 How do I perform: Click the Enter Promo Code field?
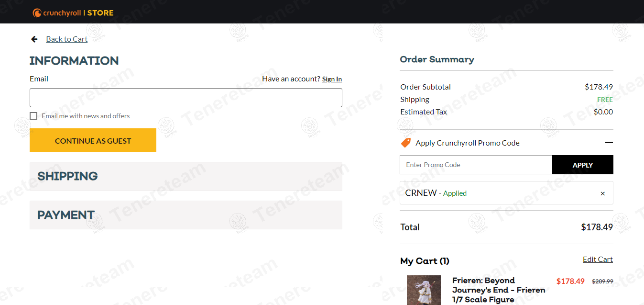point(476,165)
